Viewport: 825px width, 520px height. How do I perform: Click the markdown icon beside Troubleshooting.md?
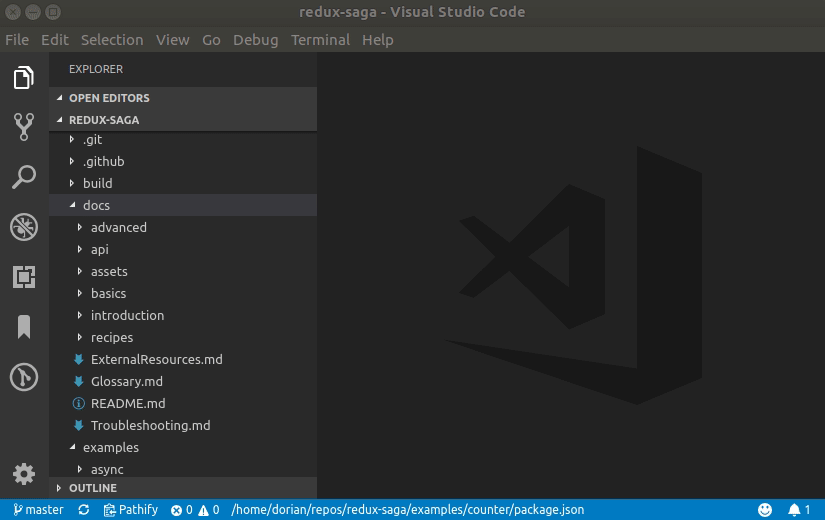pos(78,425)
